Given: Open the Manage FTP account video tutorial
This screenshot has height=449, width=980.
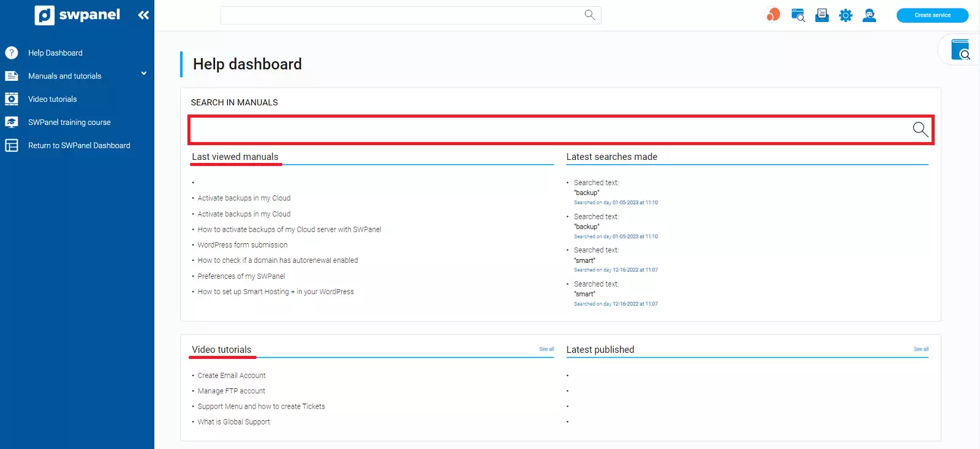Looking at the screenshot, I should point(232,391).
